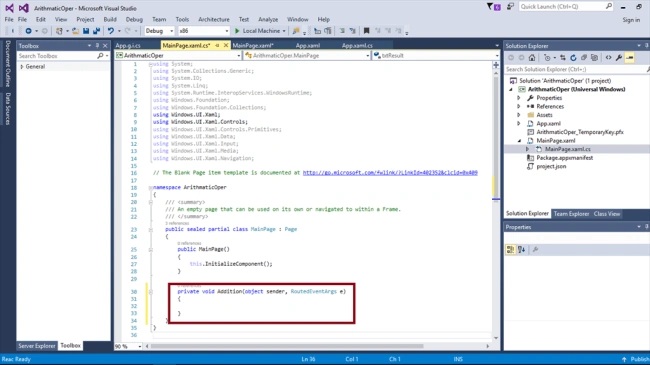
Task: Expand the Assets folder node
Action: coord(519,115)
